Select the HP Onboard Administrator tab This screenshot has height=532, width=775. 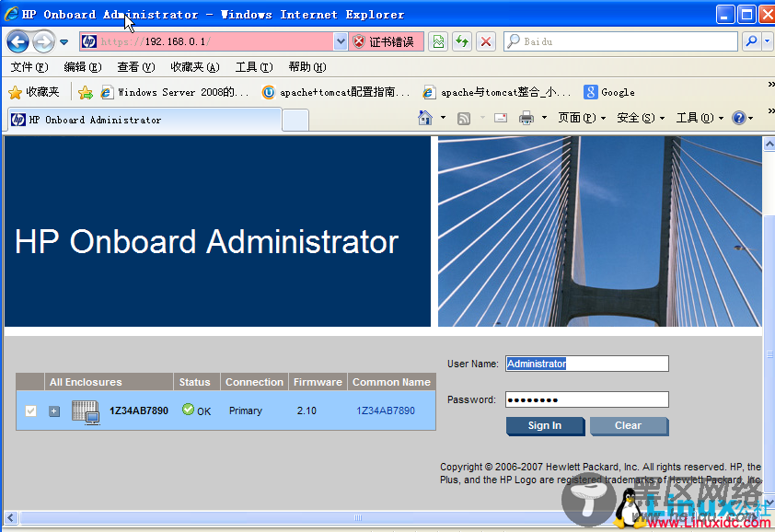[145, 120]
